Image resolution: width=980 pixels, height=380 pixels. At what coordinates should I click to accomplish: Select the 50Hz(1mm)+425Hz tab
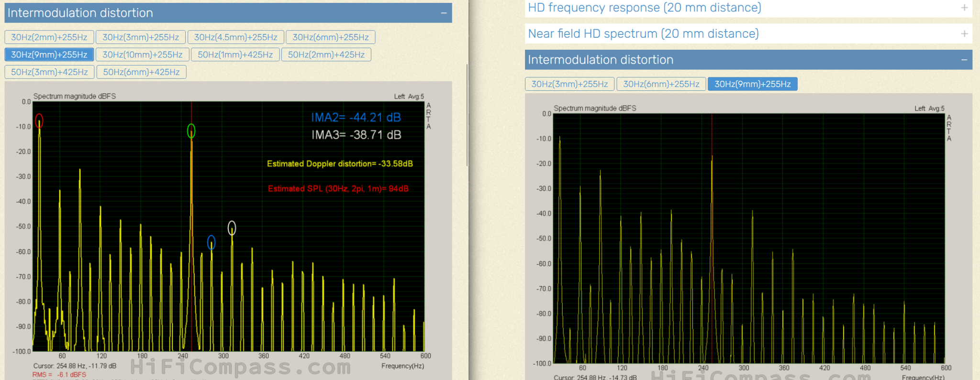(235, 54)
